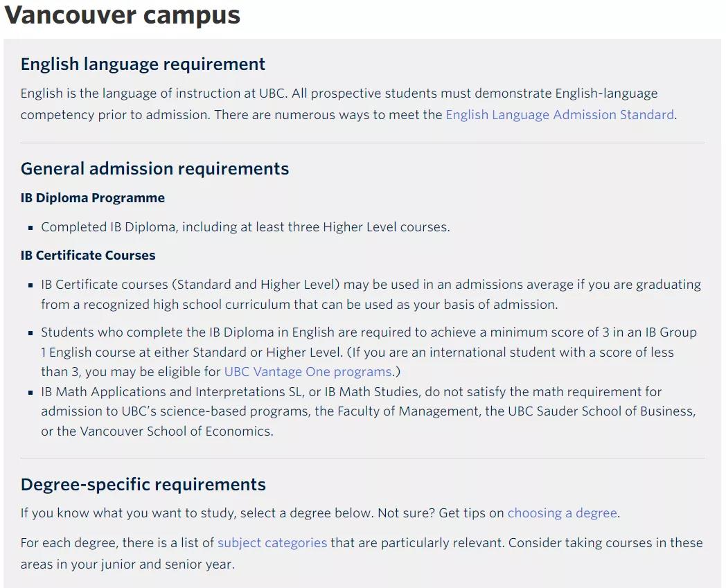Click the Vancouver campus page heading

(122, 15)
